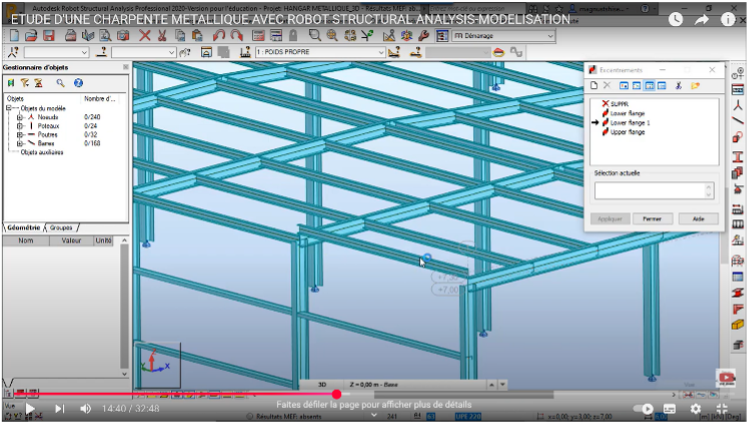
Task: Click the 'Valeur' column header
Action: (71, 241)
